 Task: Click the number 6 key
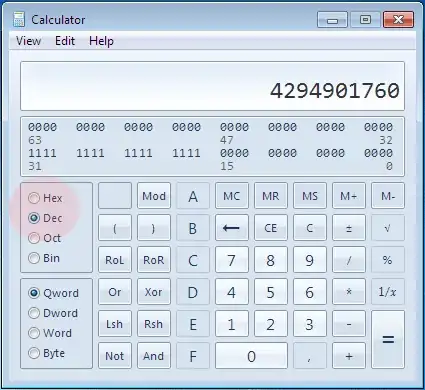pyautogui.click(x=310, y=292)
